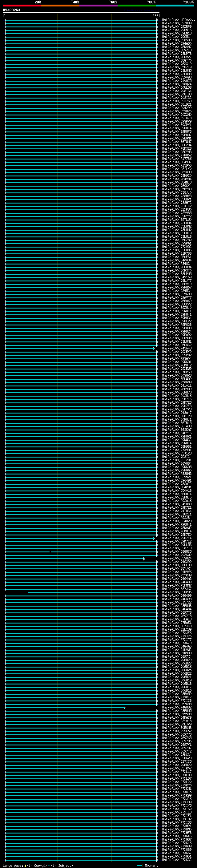197x868 pixels.
Task: Click the arrow tip of the Q8W4H7 alignment bar
Action: pos(157,47)
